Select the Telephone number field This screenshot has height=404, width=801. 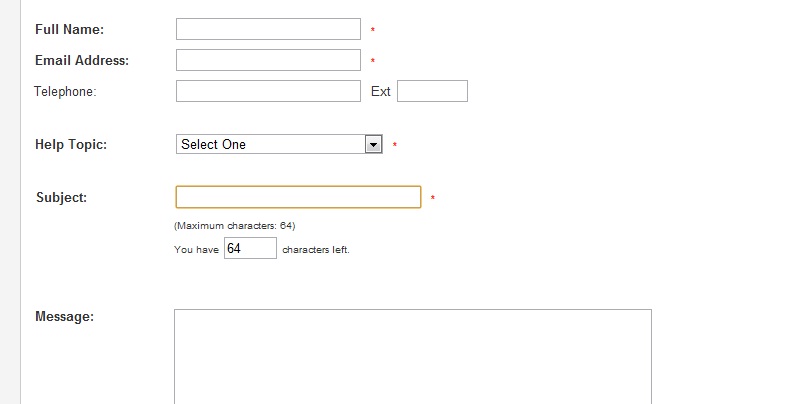click(x=268, y=91)
